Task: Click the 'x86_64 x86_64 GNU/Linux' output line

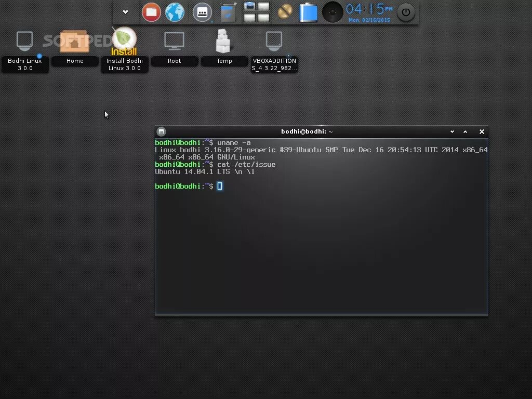Action: coord(207,157)
